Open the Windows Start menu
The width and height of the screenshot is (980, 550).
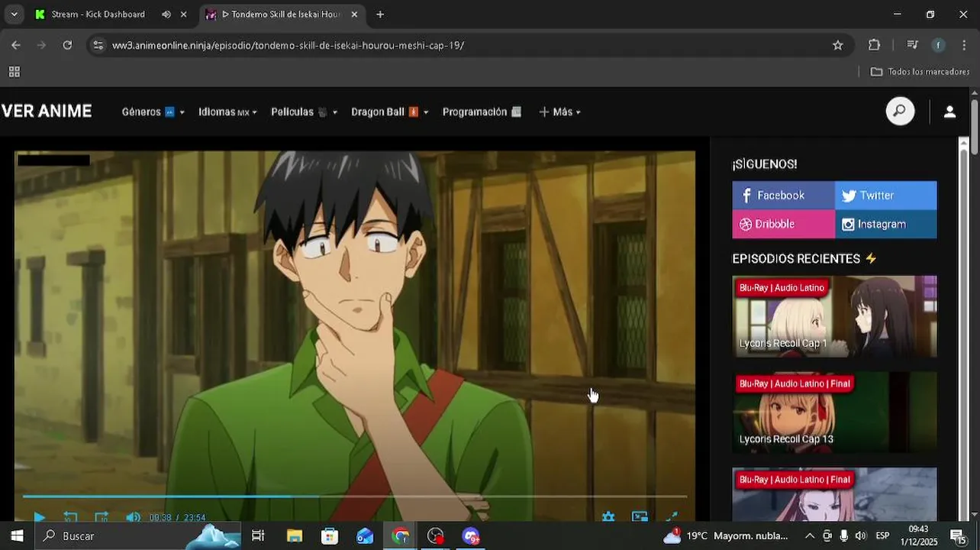click(17, 536)
